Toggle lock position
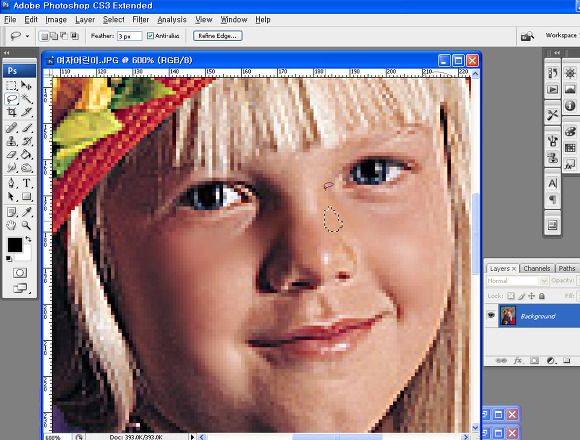 pos(532,296)
